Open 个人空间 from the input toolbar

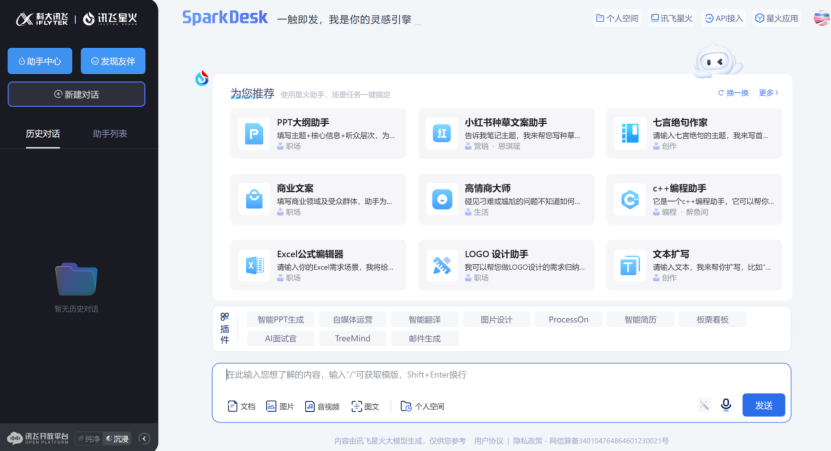pos(422,406)
